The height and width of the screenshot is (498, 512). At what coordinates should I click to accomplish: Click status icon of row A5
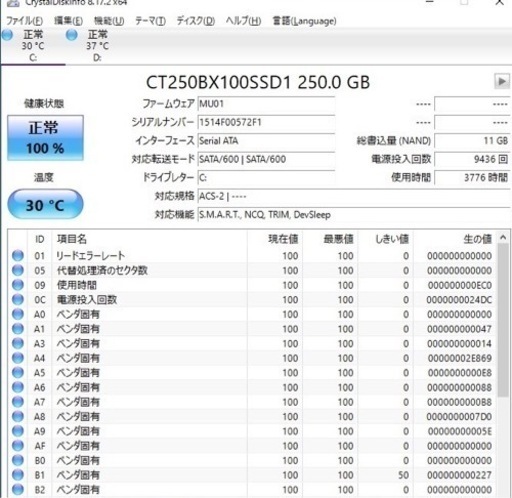pyautogui.click(x=18, y=373)
